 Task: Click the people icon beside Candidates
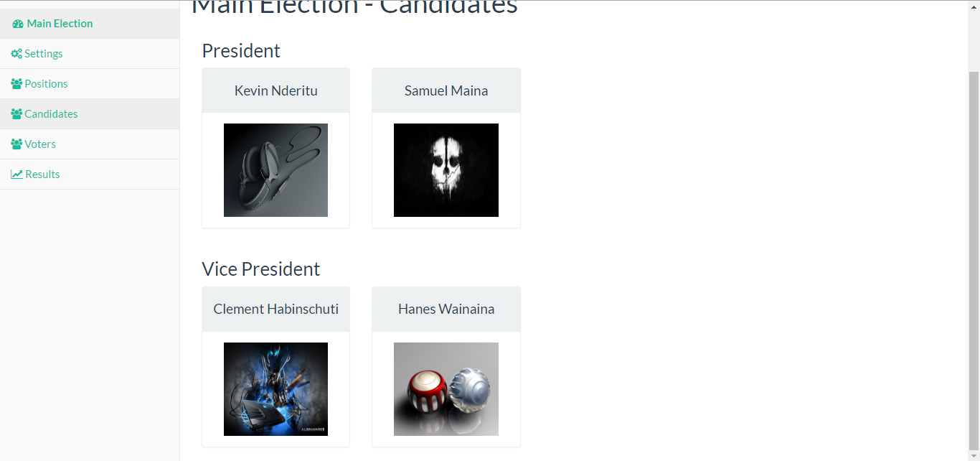pos(17,114)
